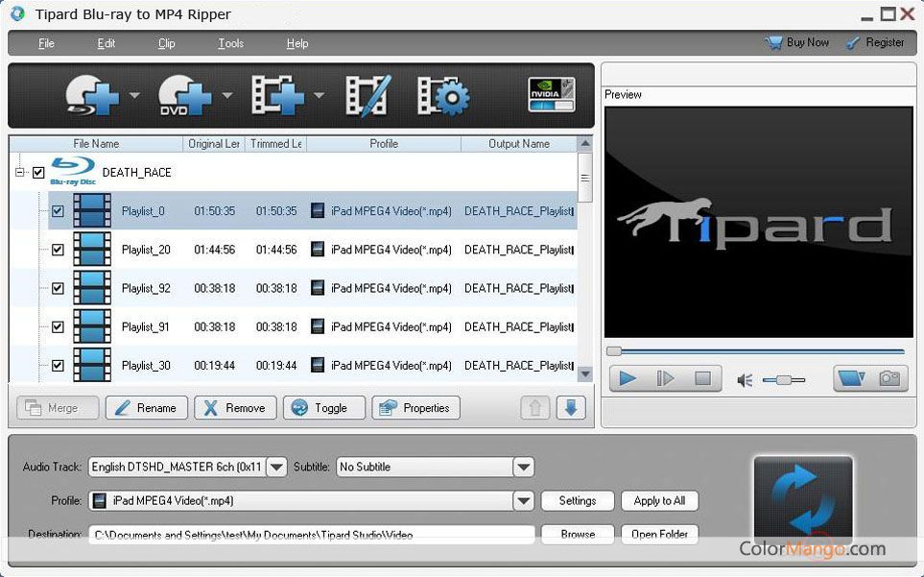The image size is (924, 577).
Task: Uncheck the Playlist_92 checkbox
Action: (x=58, y=288)
